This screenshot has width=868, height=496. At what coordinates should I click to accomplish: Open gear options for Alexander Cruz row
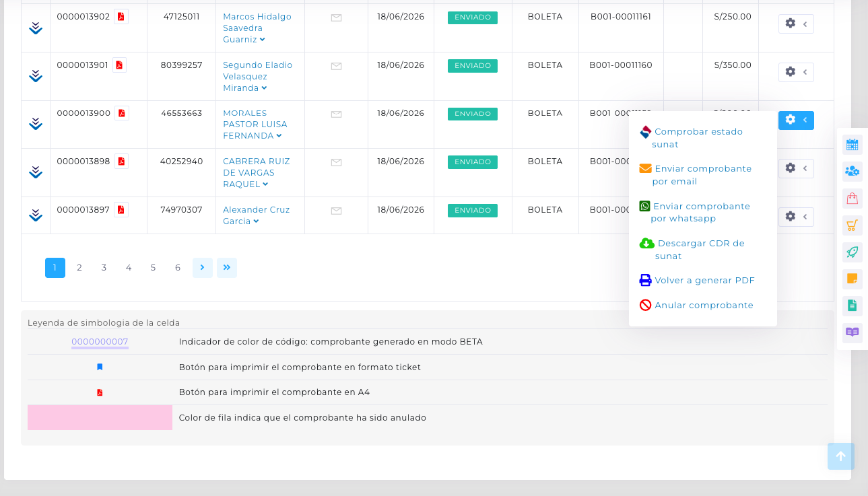pyautogui.click(x=796, y=217)
